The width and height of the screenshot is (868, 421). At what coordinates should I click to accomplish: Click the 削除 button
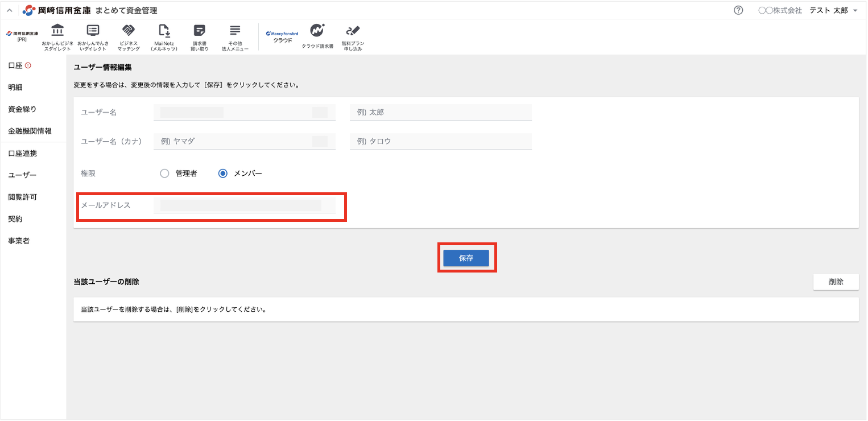pyautogui.click(x=836, y=282)
